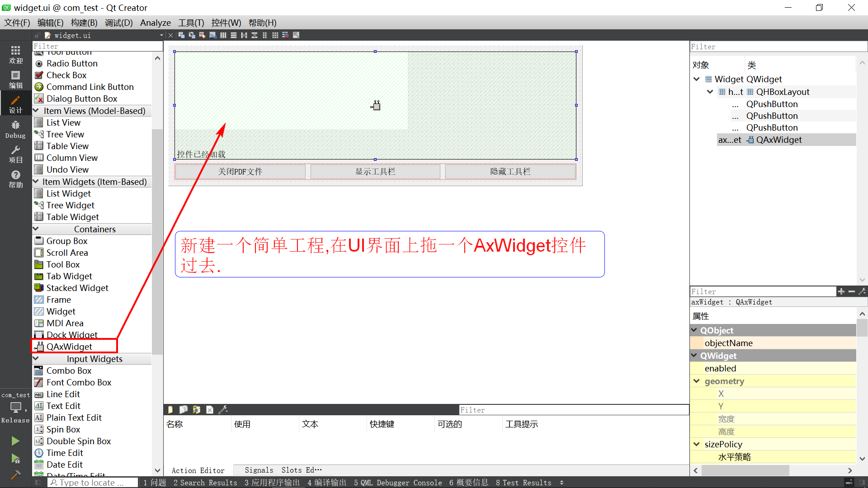Image resolution: width=868 pixels, height=488 pixels.
Task: Open the 欢迎 welcome mode
Action: [x=15, y=55]
